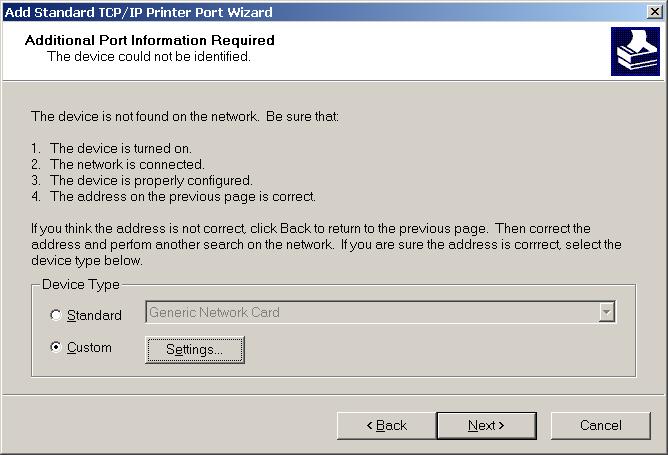The height and width of the screenshot is (455, 668).
Task: Close the Printer Port Wizard window
Action: (654, 12)
